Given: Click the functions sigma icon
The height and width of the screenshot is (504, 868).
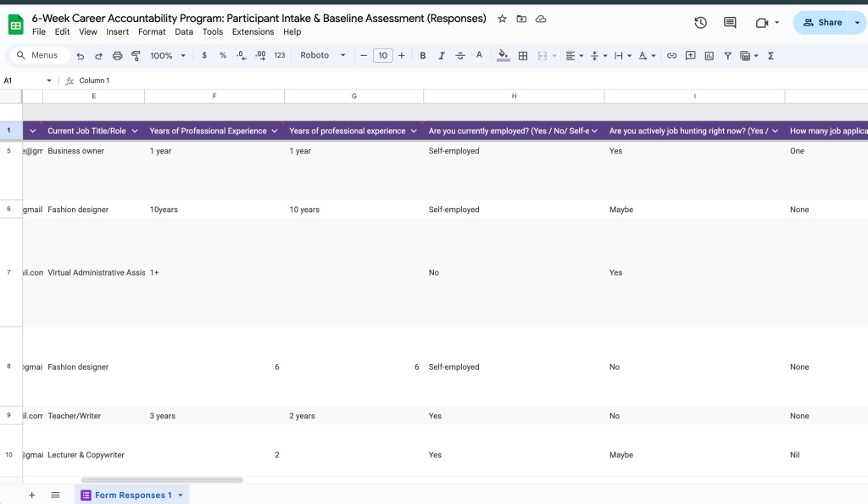Looking at the screenshot, I should [x=771, y=56].
